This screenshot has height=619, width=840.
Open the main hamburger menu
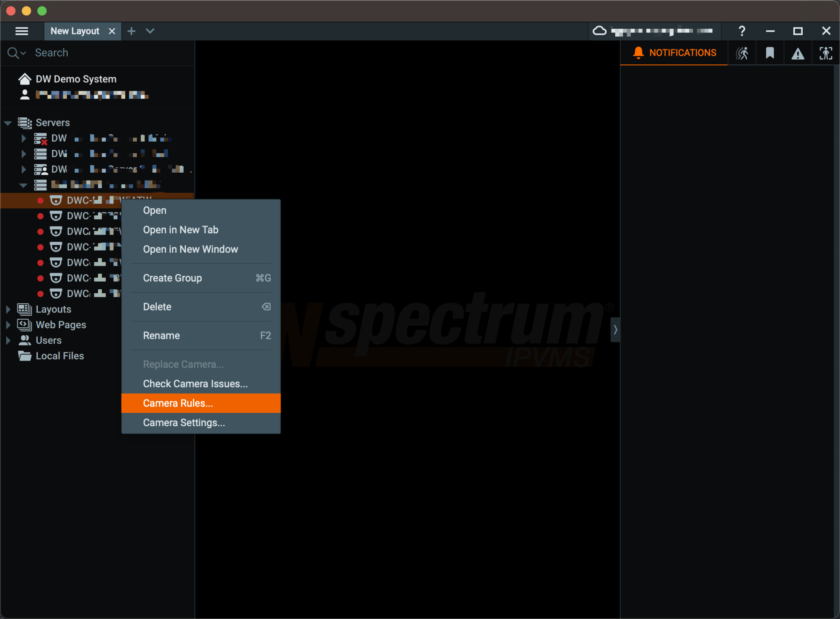[x=22, y=31]
